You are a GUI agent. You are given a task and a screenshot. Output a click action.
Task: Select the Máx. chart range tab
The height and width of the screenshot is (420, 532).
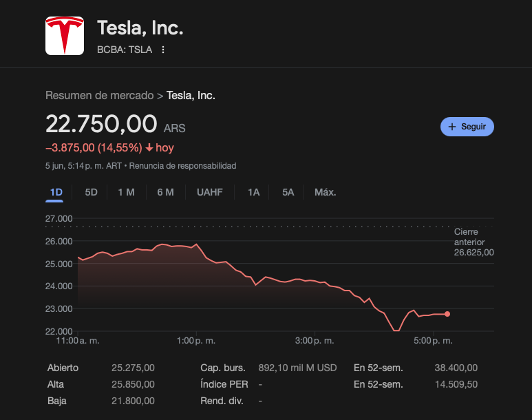point(325,192)
